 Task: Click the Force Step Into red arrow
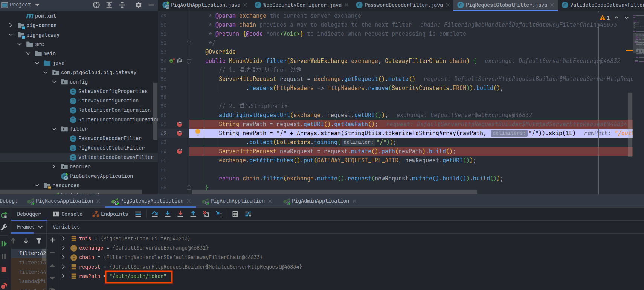click(x=180, y=214)
